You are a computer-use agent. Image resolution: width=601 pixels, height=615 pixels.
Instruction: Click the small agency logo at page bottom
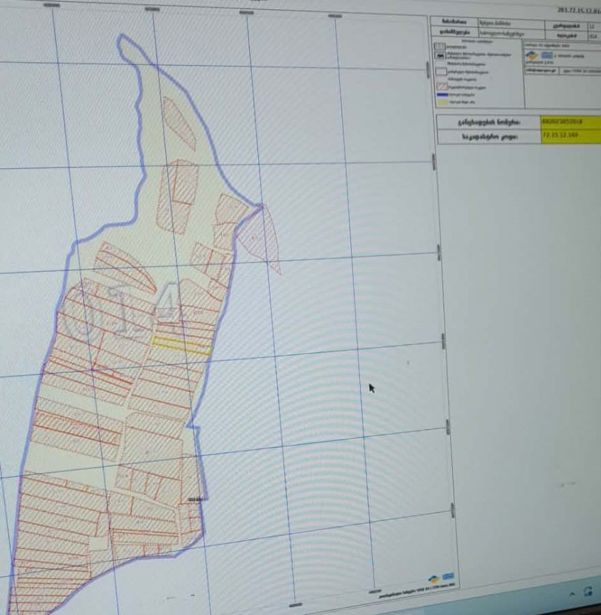[434, 578]
